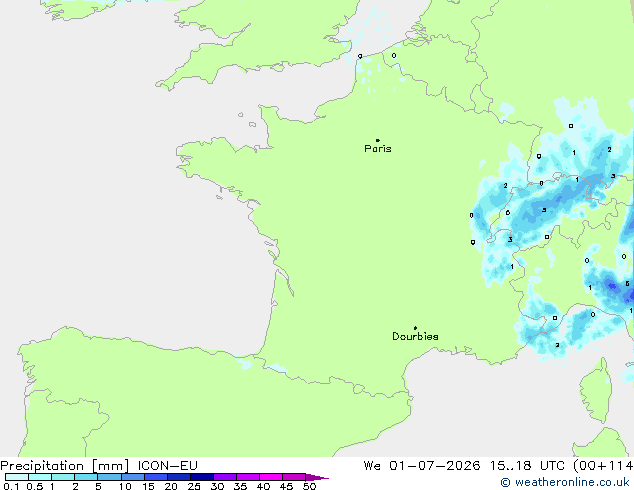The height and width of the screenshot is (490, 634).
Task: Click the Paris city label
Action: pos(378,149)
